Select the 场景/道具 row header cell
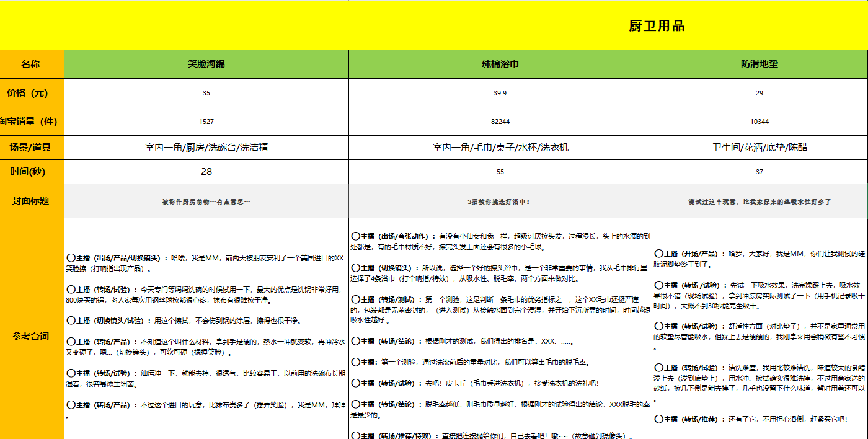868x439 pixels. [32, 146]
